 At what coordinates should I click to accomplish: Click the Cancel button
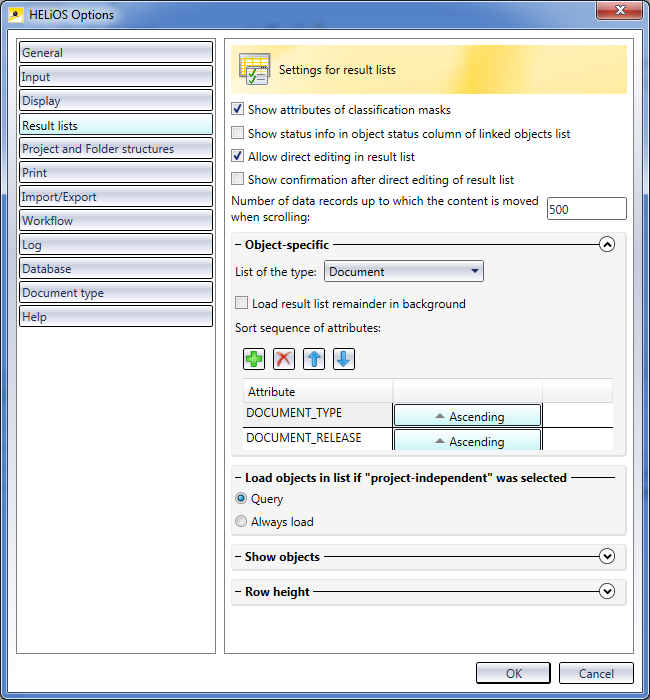(596, 673)
